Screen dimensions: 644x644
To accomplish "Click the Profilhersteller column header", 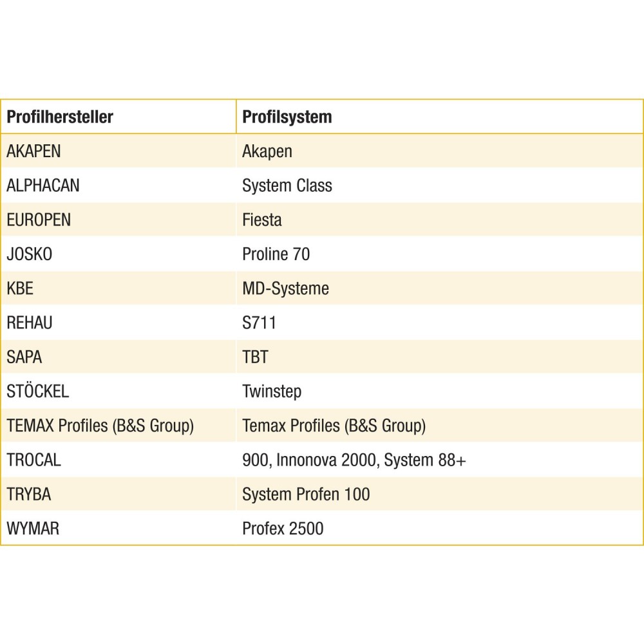I will (60, 117).
